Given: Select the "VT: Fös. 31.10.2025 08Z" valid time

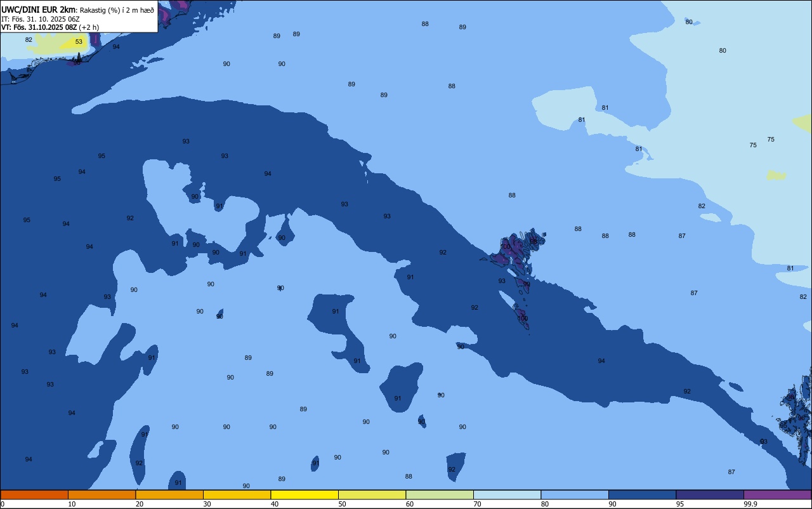Looking at the screenshot, I should [x=39, y=27].
